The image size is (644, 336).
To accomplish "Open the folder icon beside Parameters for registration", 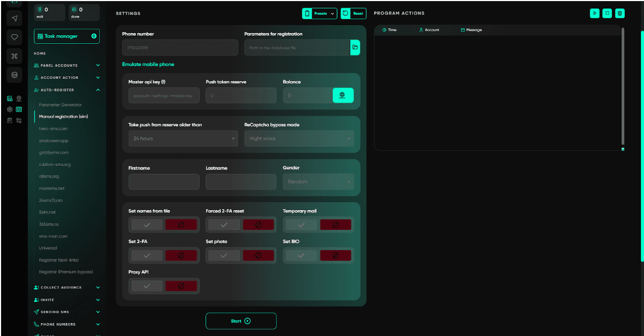I will point(356,47).
